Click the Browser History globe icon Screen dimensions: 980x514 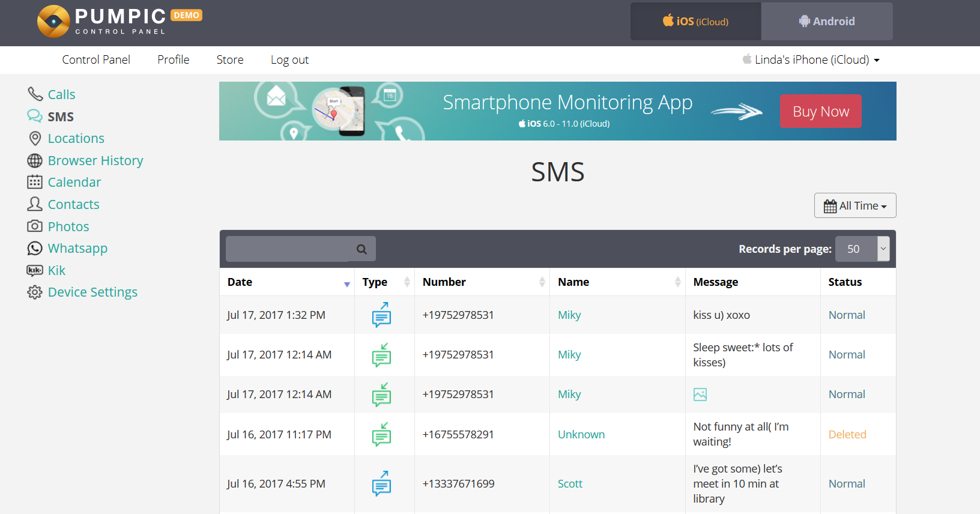point(35,161)
